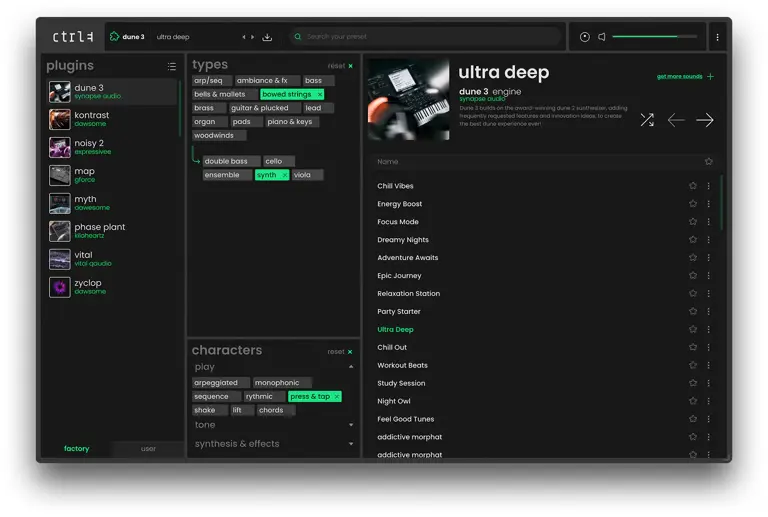Screen dimensions: 768x517
Task: Favorite the Workout Beats preset
Action: tap(693, 365)
